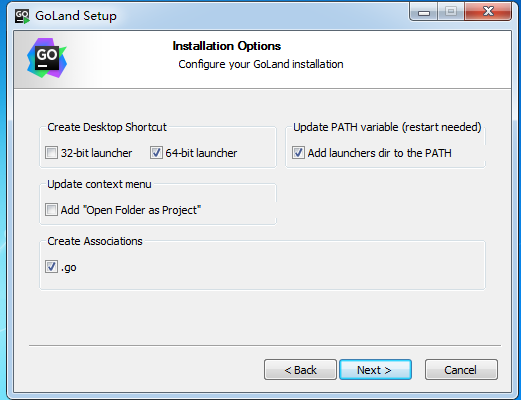Minimize the GoLand Setup window
The image size is (521, 400).
424,12
